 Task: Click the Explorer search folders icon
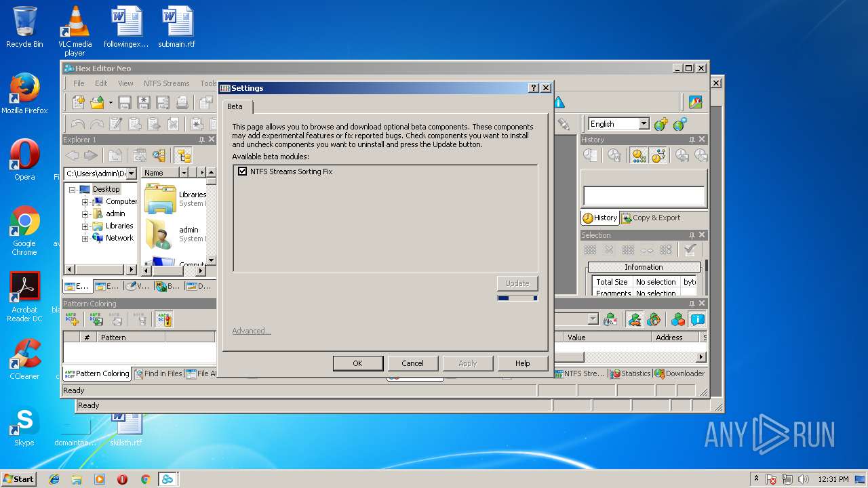click(x=159, y=156)
